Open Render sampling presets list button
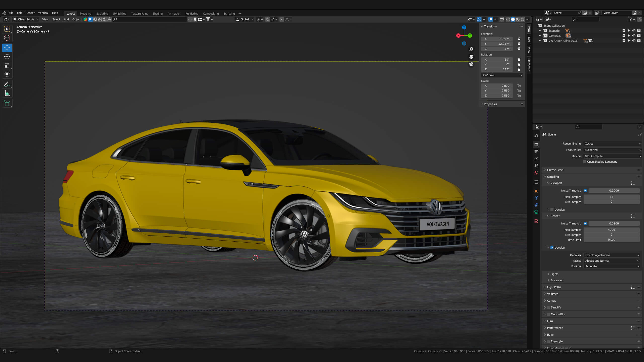The width and height of the screenshot is (644, 362). tap(633, 216)
